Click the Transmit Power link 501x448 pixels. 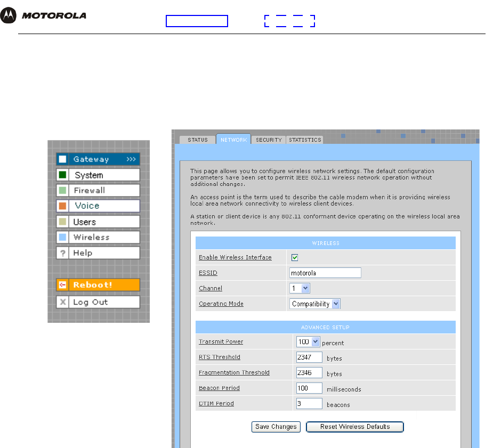coord(221,341)
